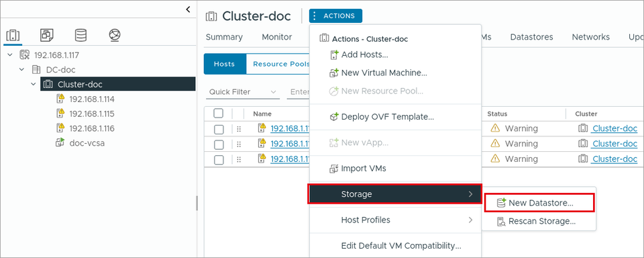Screen dimensions: 644x258
Task: Open Cluster-doc link in first row Cluster column
Action: pos(614,128)
